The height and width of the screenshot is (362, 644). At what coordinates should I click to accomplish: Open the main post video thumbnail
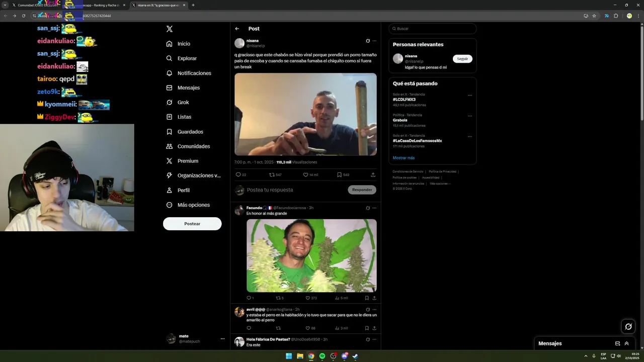pyautogui.click(x=305, y=114)
